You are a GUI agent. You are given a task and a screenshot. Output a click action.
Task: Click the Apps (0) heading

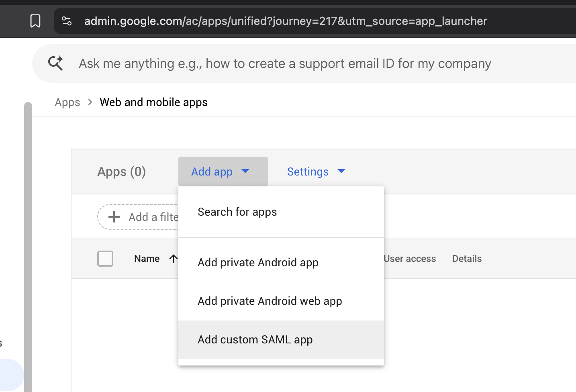click(121, 171)
